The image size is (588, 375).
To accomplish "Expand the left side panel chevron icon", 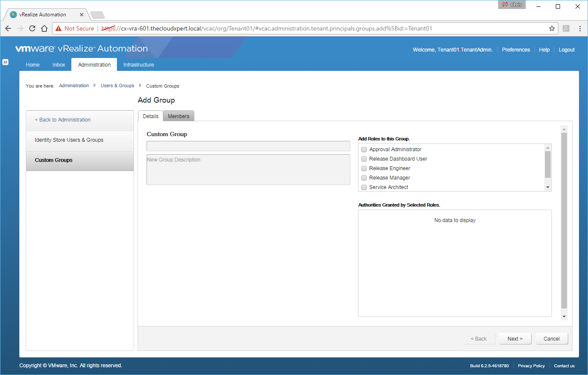I will pyautogui.click(x=6, y=62).
